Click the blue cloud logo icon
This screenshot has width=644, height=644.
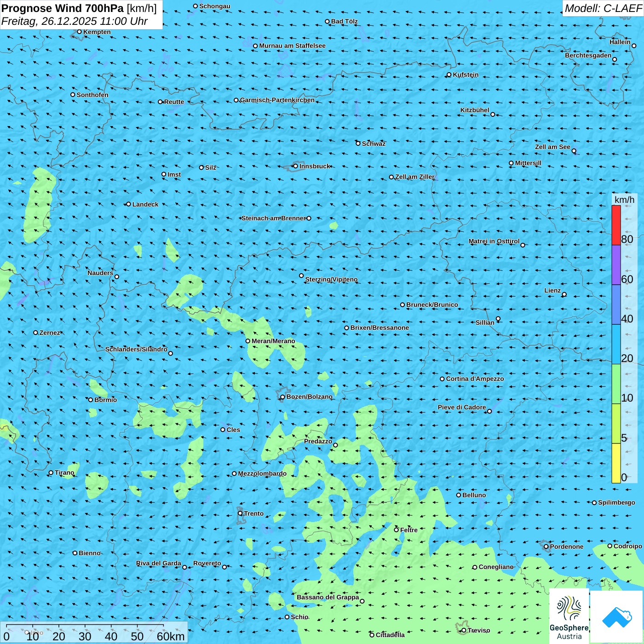[617, 616]
